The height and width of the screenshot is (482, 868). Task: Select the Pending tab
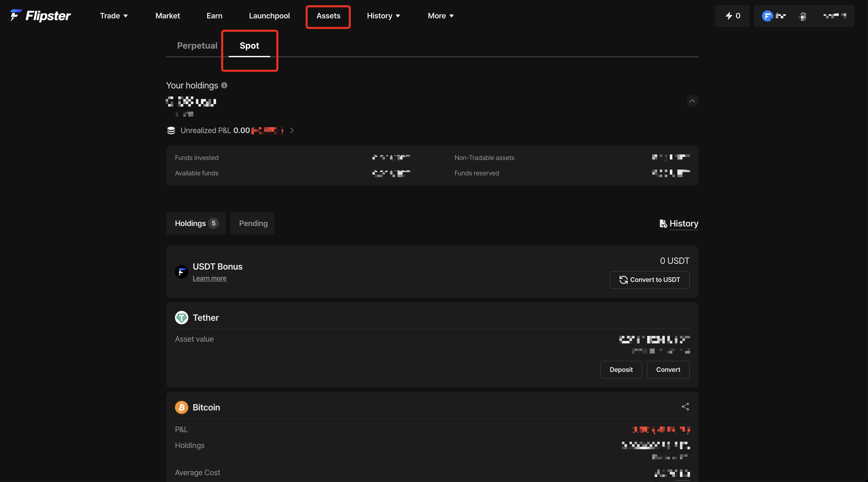coord(252,223)
